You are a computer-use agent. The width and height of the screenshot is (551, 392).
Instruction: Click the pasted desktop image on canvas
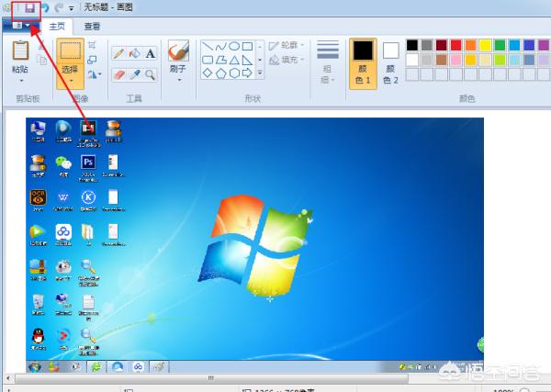click(254, 245)
